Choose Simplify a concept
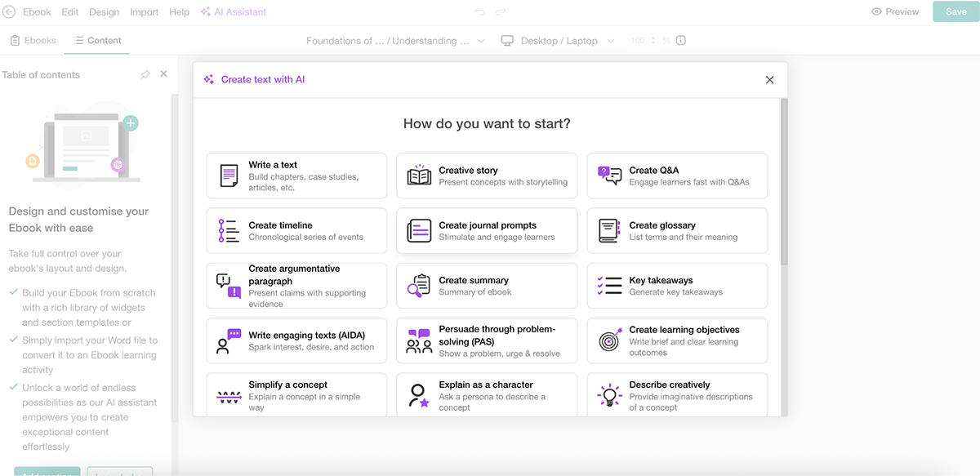Screen dimensions: 980x476 click(296, 394)
